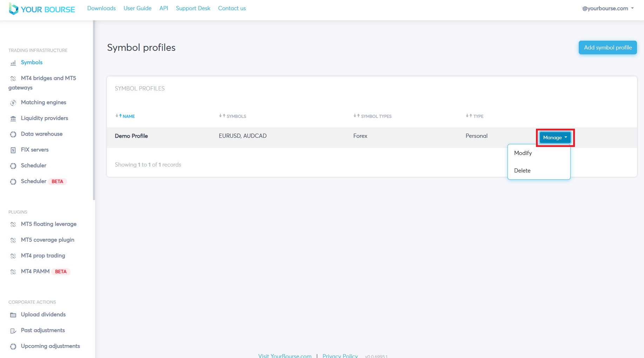Click the Matching engines icon
Viewport: 644px width, 358px height.
(x=13, y=103)
